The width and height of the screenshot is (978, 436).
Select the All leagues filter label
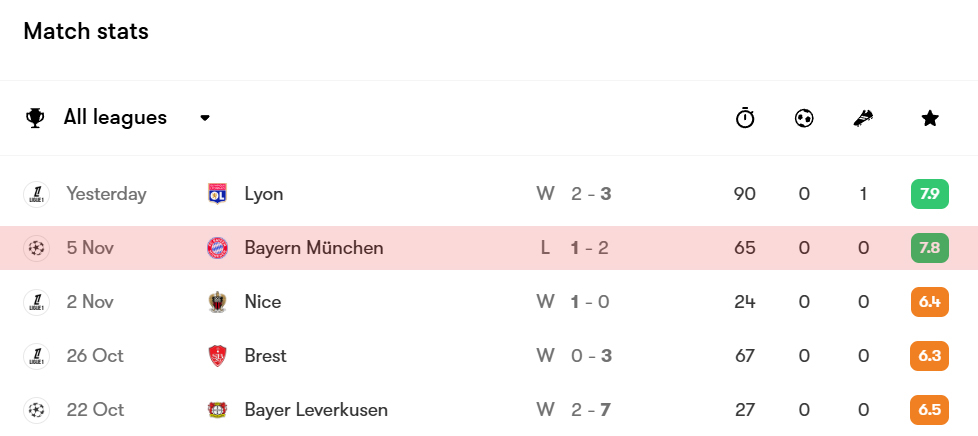click(115, 118)
